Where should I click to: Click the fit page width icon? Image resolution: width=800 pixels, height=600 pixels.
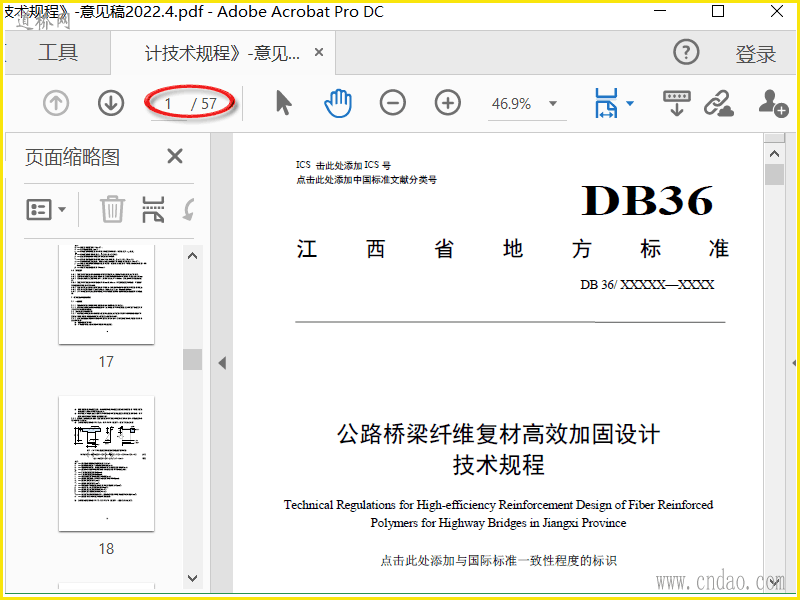606,103
